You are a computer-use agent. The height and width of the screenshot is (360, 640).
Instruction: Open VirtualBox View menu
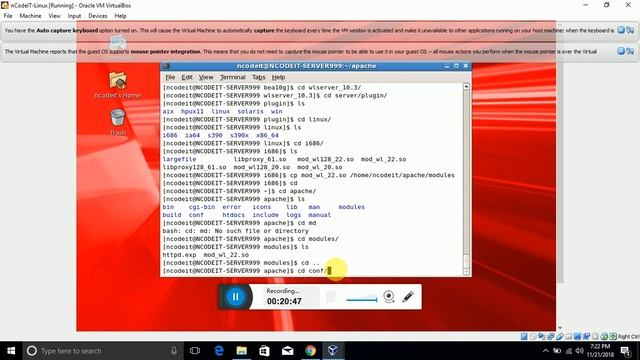point(54,16)
